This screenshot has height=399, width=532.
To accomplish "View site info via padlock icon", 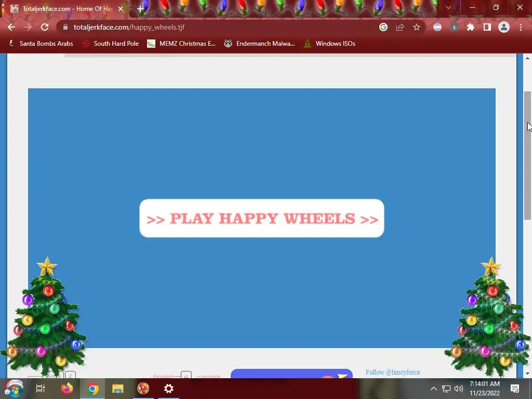I will [x=65, y=27].
